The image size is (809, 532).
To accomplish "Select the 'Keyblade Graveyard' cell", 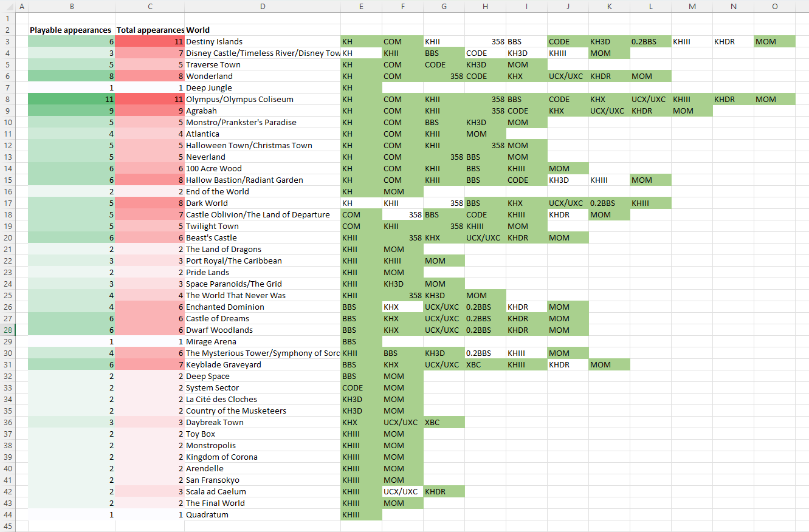I will 263,364.
